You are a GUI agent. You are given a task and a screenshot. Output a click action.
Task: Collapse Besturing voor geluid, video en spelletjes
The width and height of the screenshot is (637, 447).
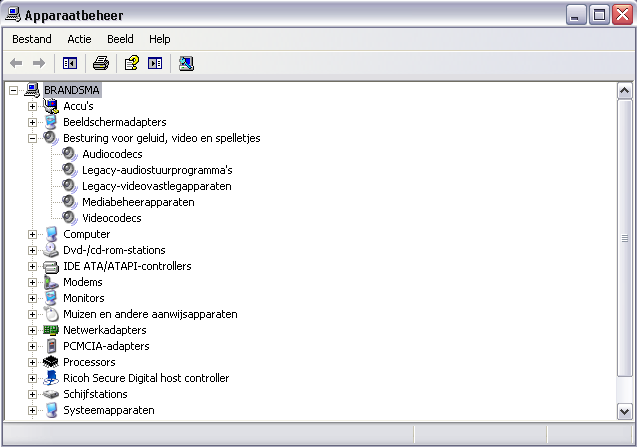point(32,139)
